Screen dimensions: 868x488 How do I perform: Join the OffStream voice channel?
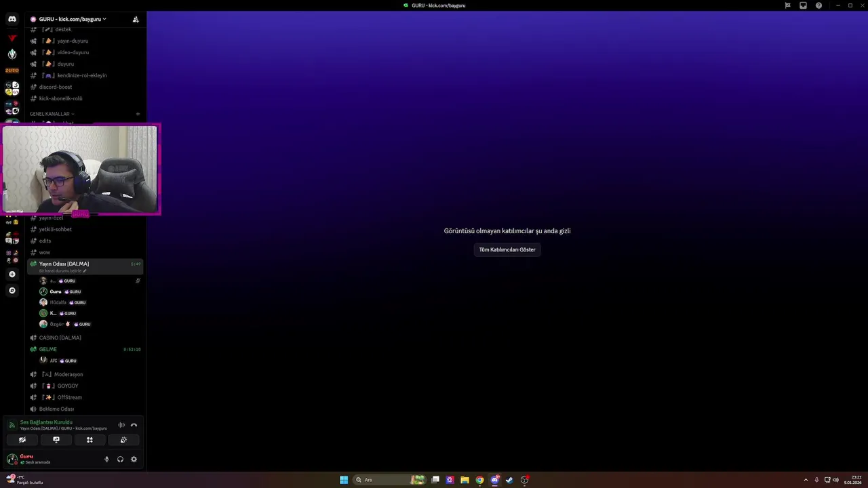pos(85,397)
